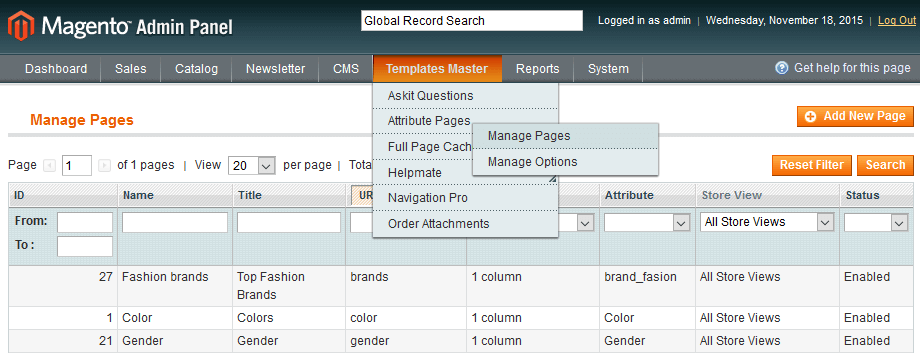Select Order Attachments menu entry
The height and width of the screenshot is (360, 920).
[x=465, y=223]
